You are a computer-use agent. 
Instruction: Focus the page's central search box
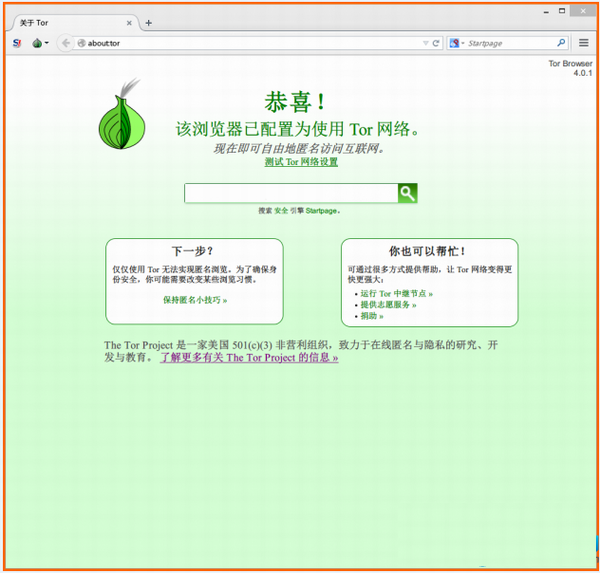coord(291,193)
